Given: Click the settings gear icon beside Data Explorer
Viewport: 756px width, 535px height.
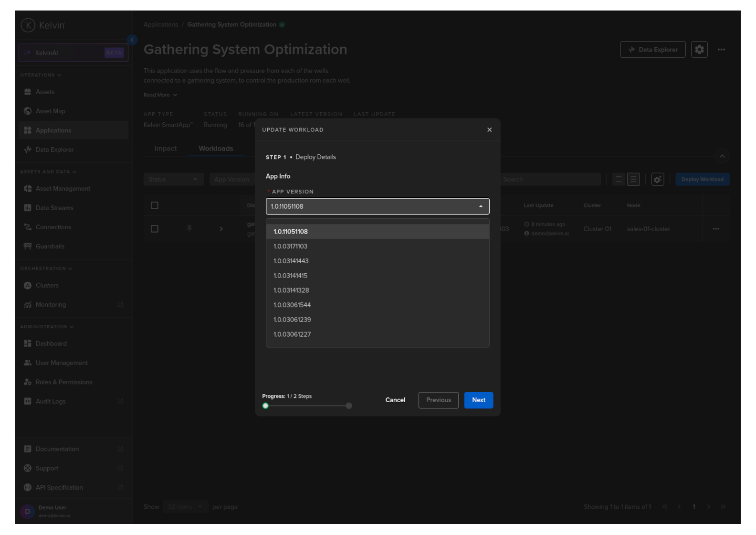Looking at the screenshot, I should tap(699, 50).
